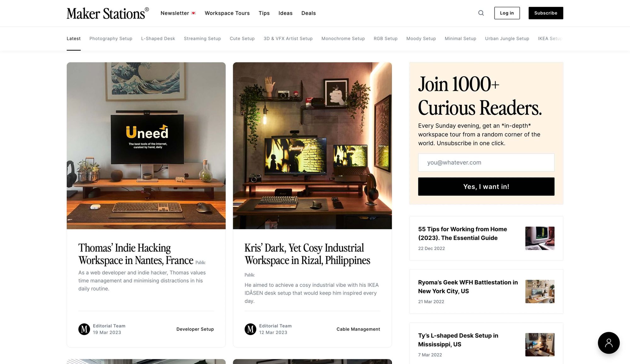
Task: Click Yes I want in button
Action: [486, 186]
